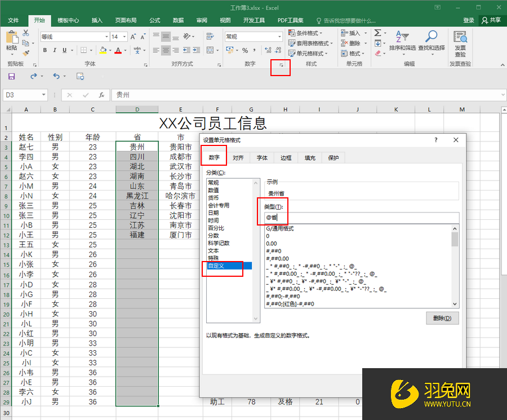Screen dimensions: 507x420
Task: Switch to the 边框 tab in dialog
Action: coord(286,158)
